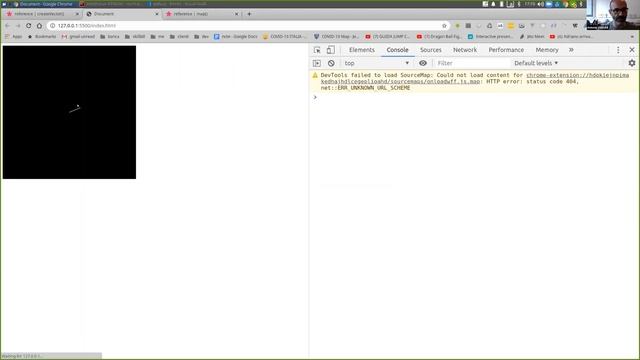Go forward with the browser forward arrow
The image size is (640, 360).
pos(18,26)
